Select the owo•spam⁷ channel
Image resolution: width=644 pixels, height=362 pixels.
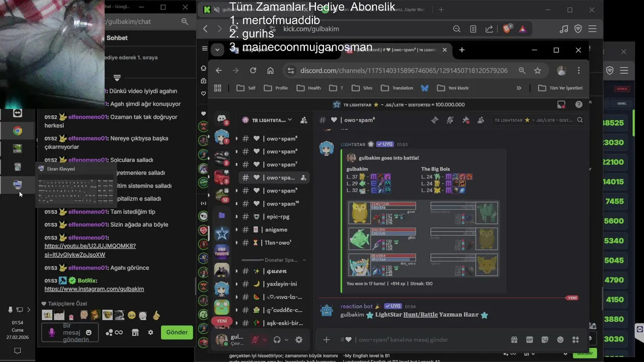click(274, 164)
